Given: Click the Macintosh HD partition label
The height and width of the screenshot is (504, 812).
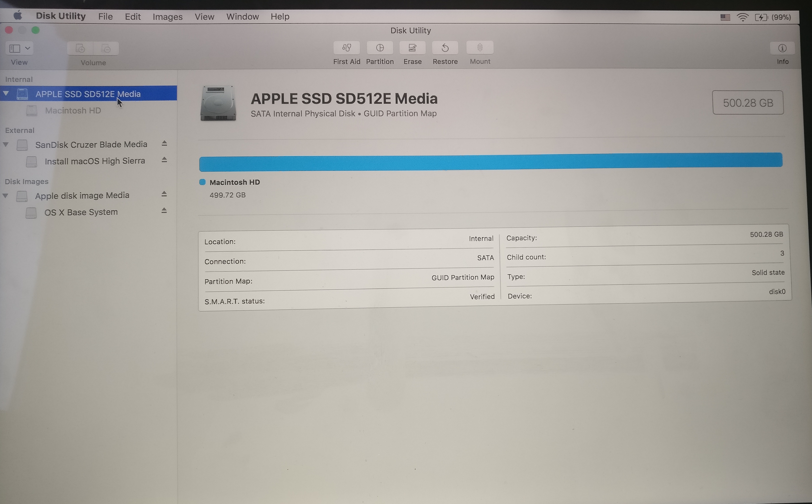Looking at the screenshot, I should [x=235, y=182].
